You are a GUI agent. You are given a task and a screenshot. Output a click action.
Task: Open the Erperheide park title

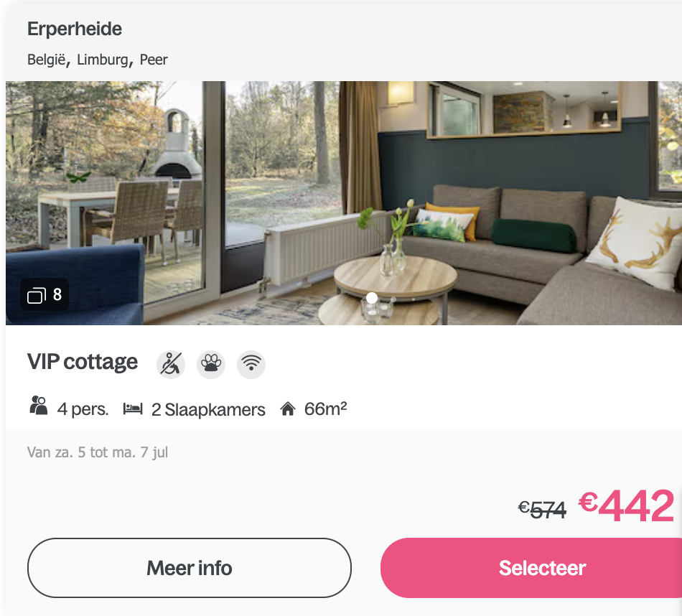pos(75,29)
